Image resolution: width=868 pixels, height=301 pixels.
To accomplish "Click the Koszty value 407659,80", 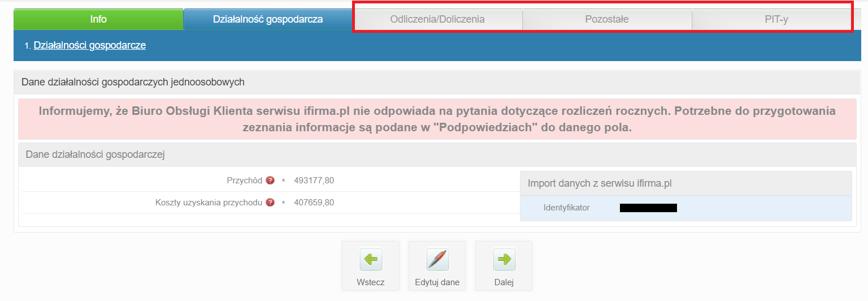I will point(314,202).
